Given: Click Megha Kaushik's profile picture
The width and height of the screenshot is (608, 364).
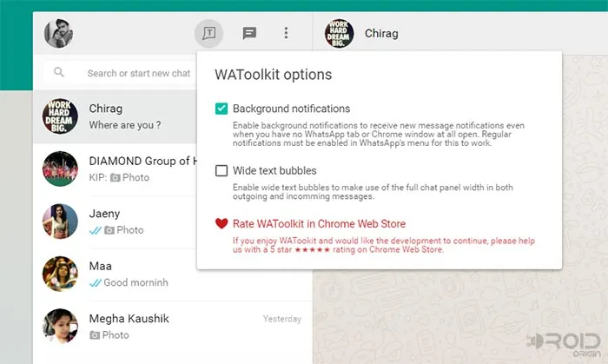Looking at the screenshot, I should coord(60,327).
